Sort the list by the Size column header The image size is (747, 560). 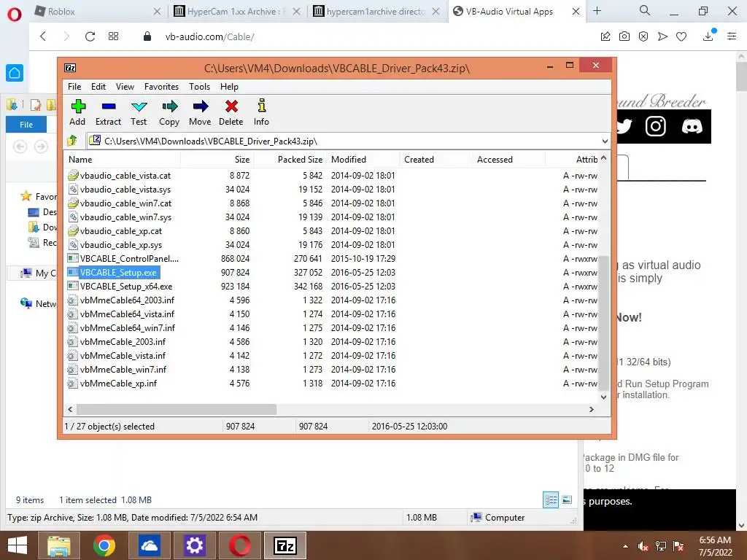pos(217,160)
